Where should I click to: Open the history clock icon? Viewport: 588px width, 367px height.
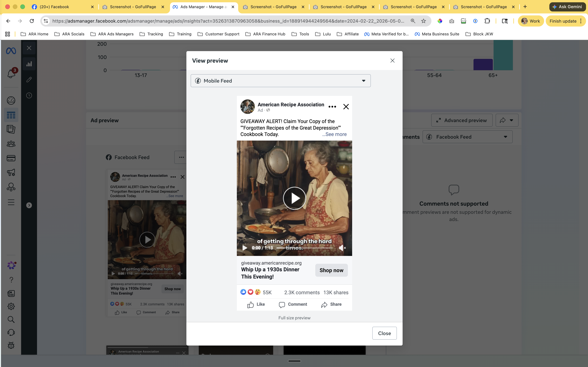29,95
